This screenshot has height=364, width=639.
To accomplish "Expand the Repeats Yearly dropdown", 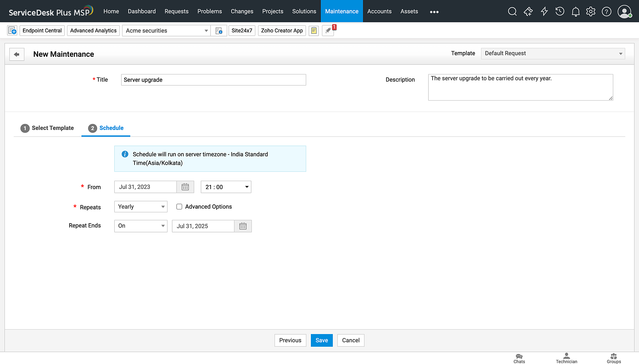I will tap(141, 207).
